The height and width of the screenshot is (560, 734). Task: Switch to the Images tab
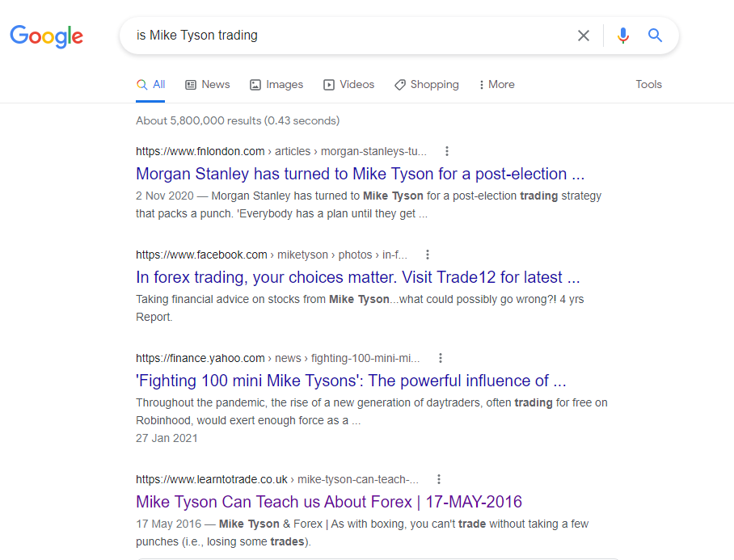click(276, 84)
